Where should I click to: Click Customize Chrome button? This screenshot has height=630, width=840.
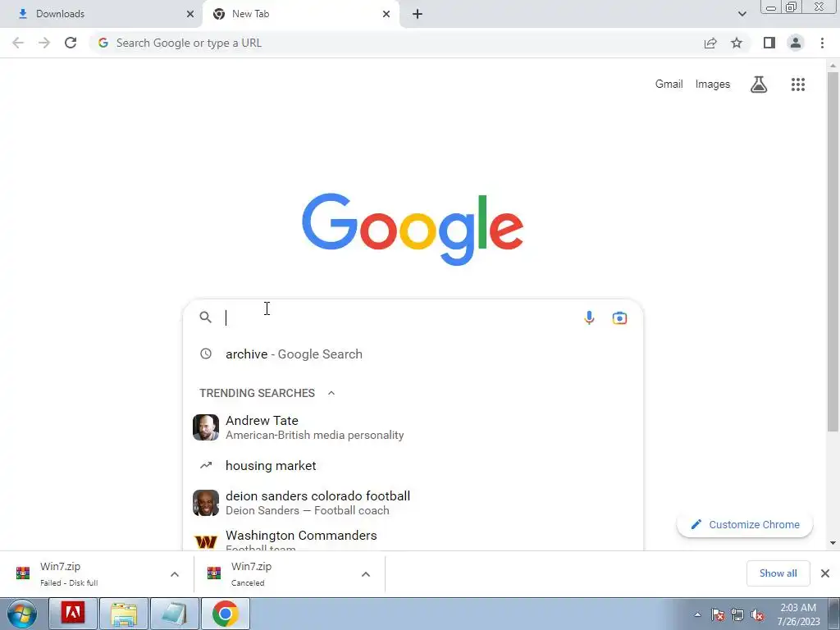click(745, 524)
